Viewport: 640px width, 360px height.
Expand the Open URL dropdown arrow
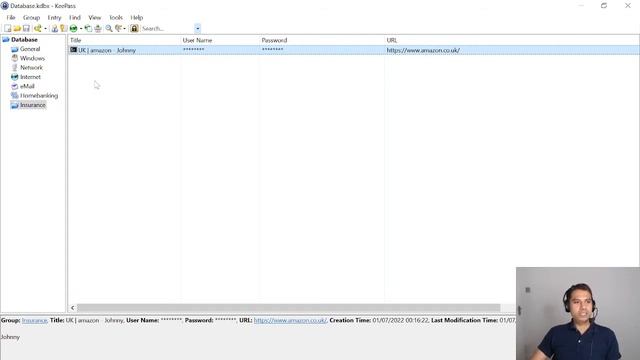(x=81, y=28)
